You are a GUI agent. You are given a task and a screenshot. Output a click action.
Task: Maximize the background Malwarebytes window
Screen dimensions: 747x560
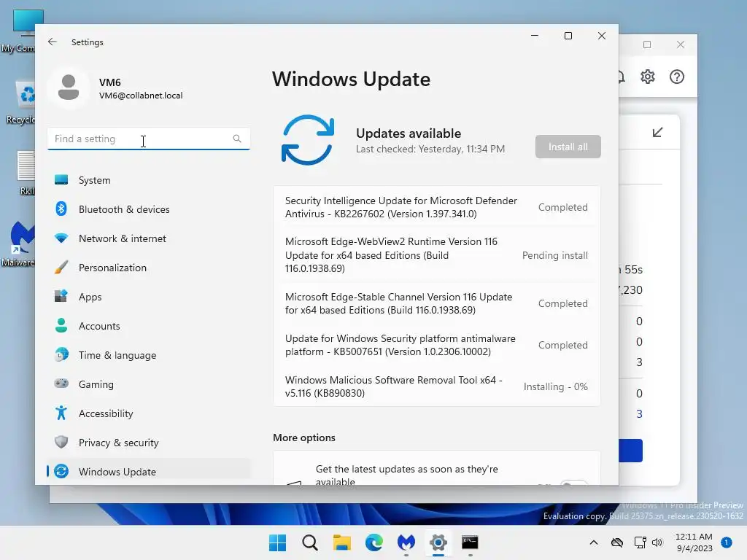click(x=646, y=44)
